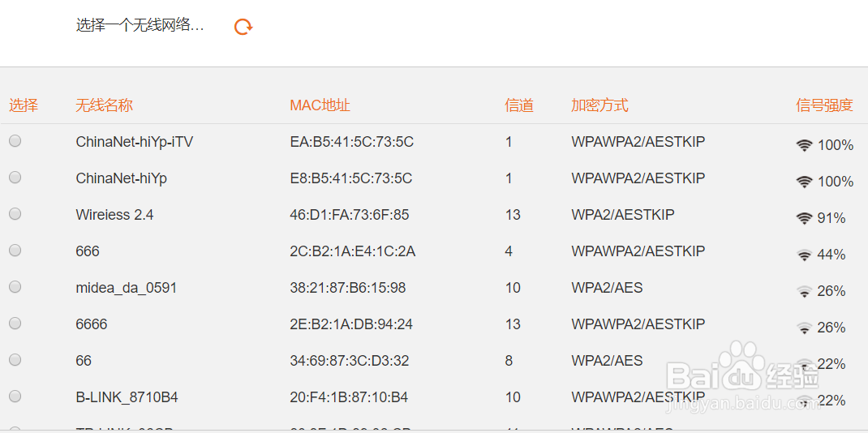This screenshot has width=868, height=433.
Task: Click the network name 6666
Action: point(92,324)
